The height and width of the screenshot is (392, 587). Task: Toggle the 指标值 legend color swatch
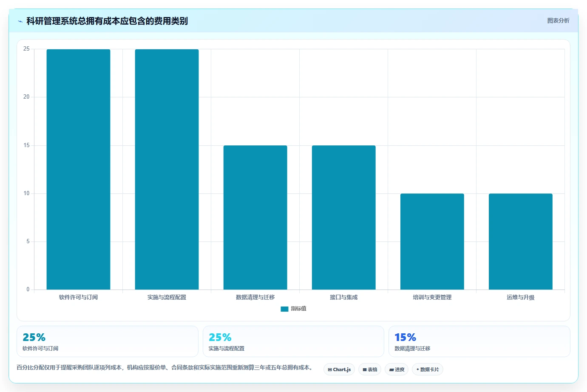pos(284,309)
